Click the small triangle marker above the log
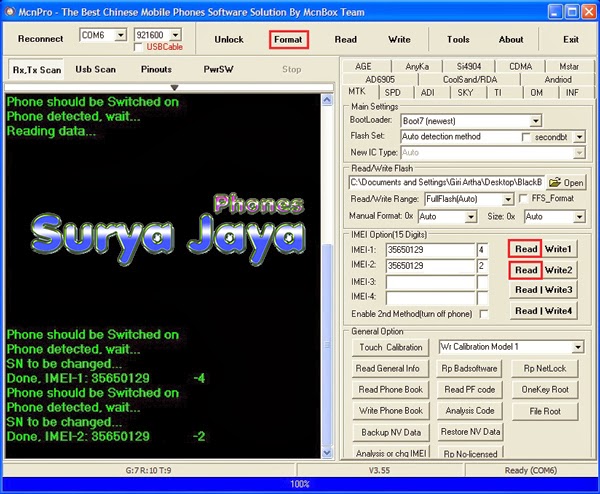This screenshot has height=494, width=600. click(174, 88)
